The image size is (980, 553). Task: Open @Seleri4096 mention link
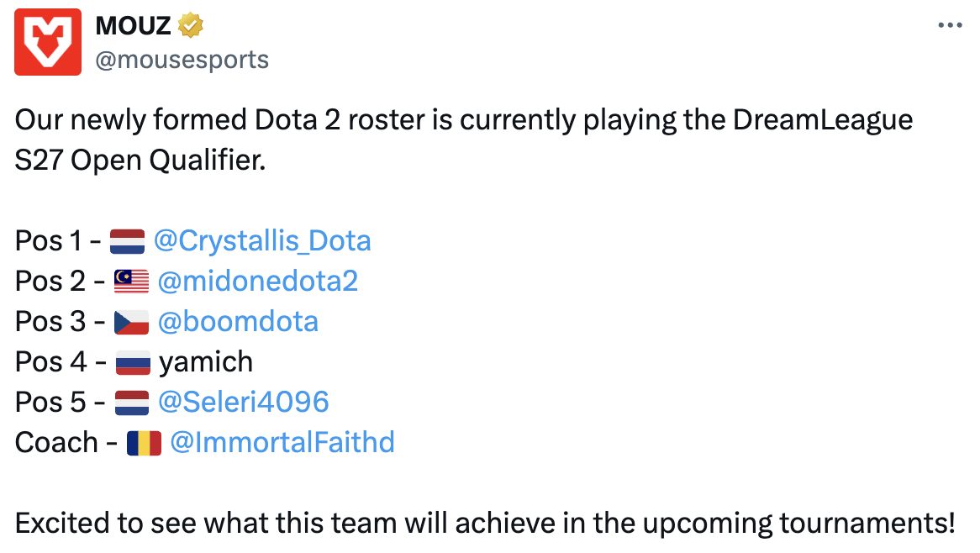click(x=243, y=402)
